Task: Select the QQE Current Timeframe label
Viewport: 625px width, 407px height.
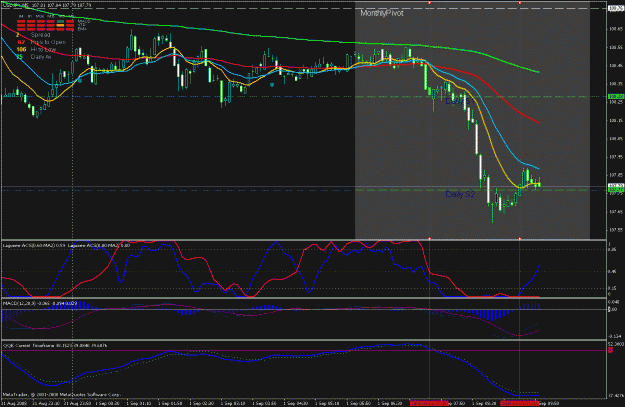Action: [55, 345]
